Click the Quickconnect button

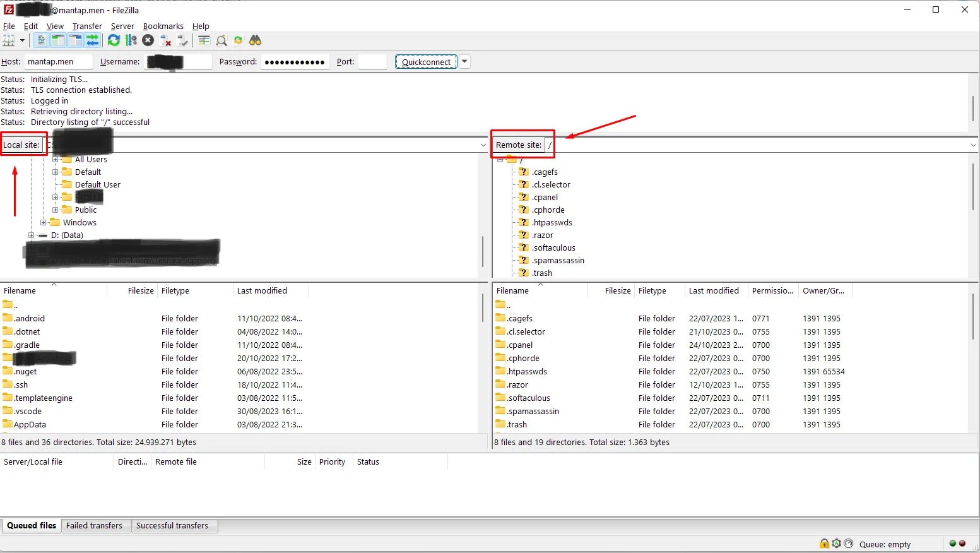coord(426,62)
